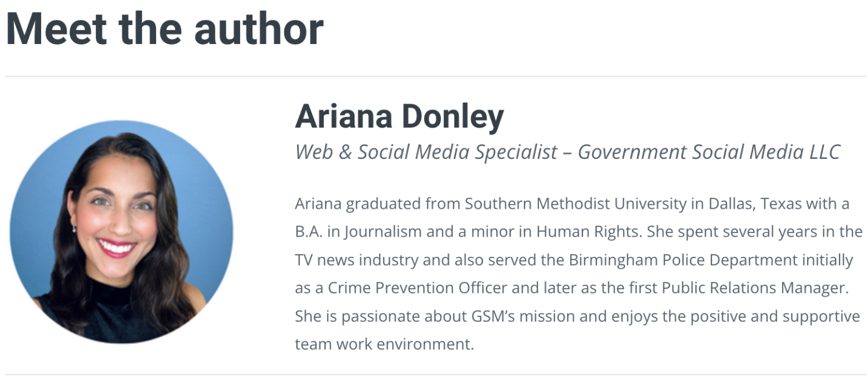Click the word "author" in the heading
868x385 pixels.
click(259, 30)
